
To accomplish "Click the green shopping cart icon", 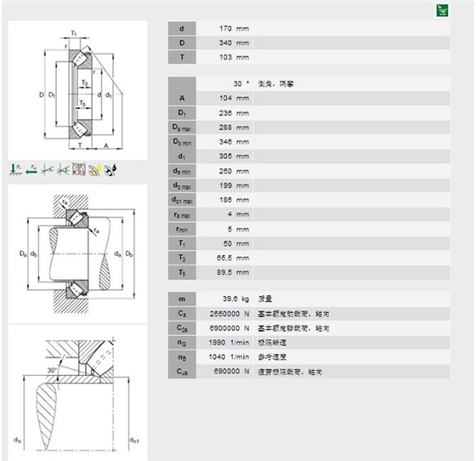I will point(442,10).
